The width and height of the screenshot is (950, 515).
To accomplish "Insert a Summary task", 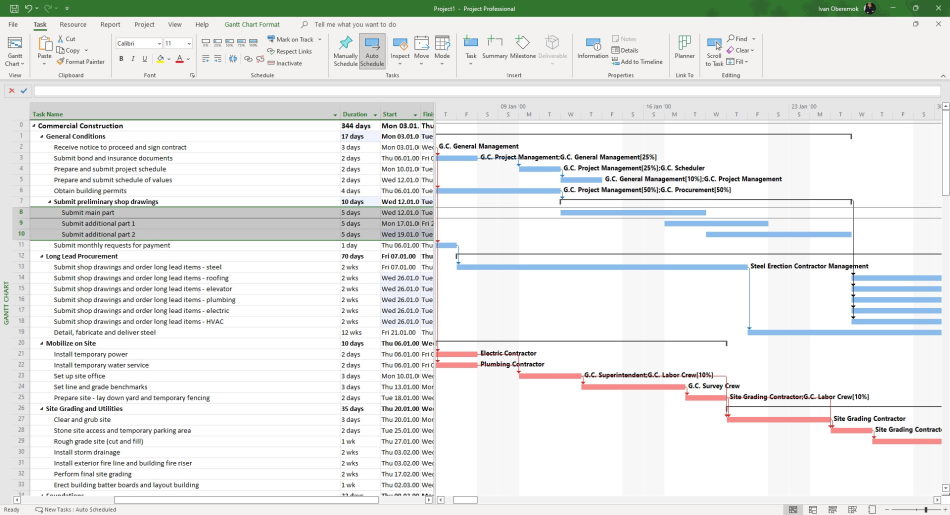I will point(494,48).
